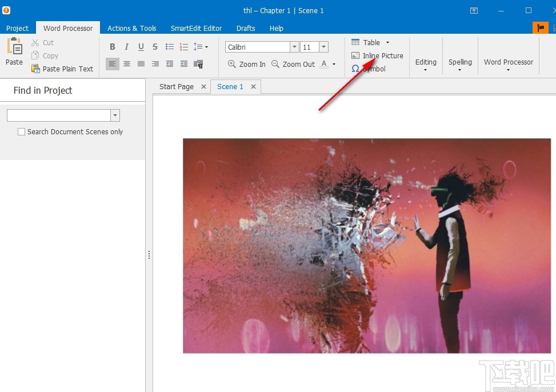Open the Word Processor options

[508, 62]
